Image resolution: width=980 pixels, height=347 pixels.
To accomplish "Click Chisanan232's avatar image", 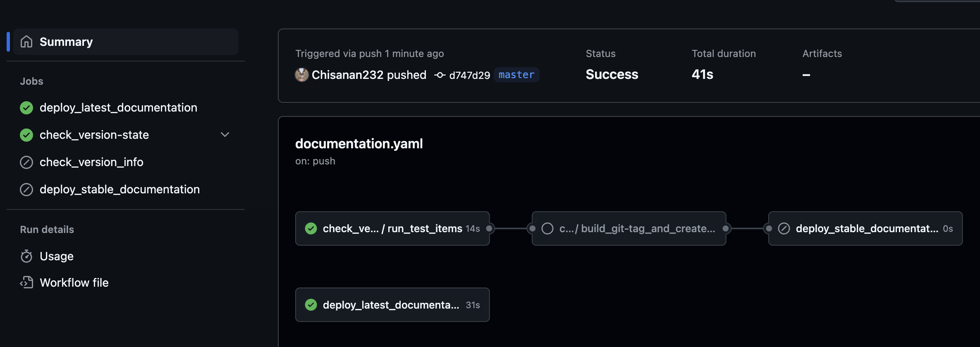I will (302, 75).
